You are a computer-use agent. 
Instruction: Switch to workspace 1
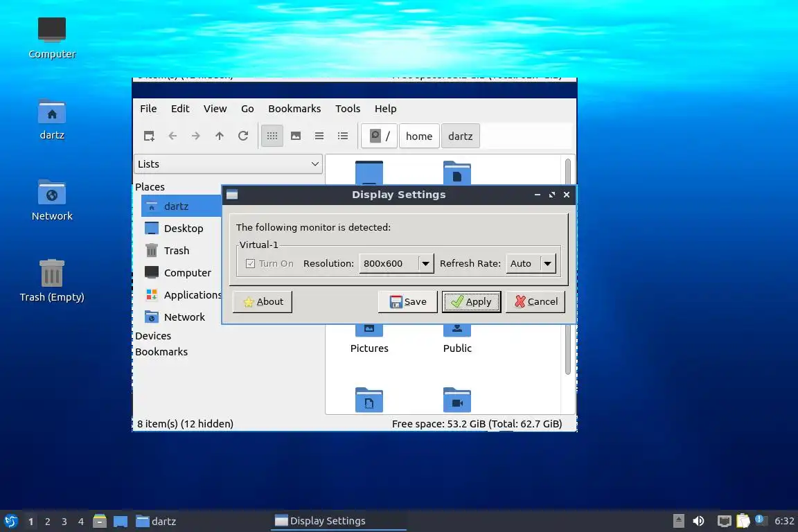point(31,522)
